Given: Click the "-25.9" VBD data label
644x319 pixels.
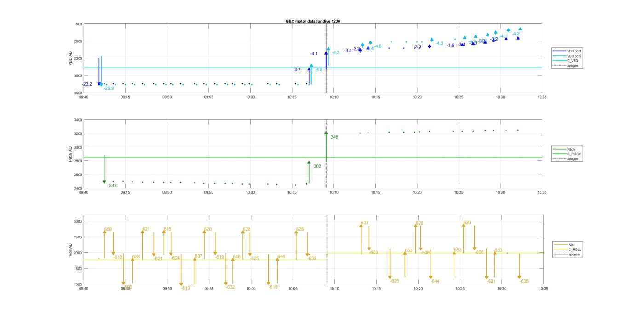Looking at the screenshot, I should [109, 88].
